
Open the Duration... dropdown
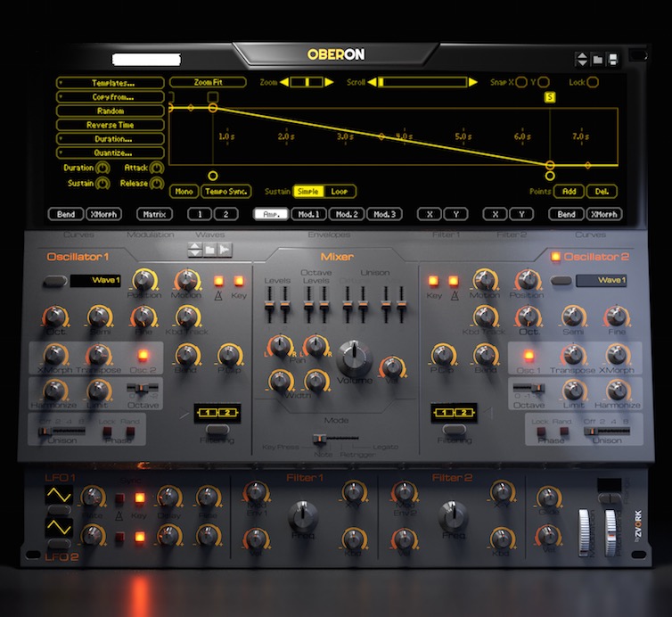tap(111, 139)
